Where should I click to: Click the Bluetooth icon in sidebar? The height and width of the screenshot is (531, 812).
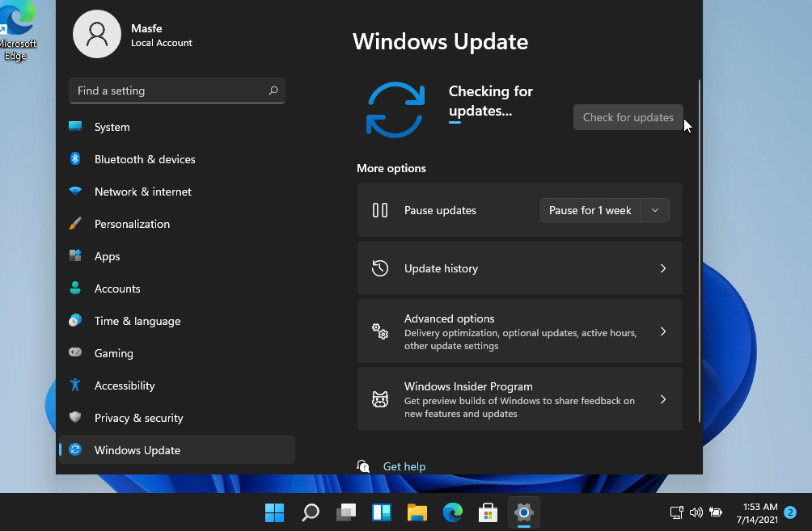75,158
